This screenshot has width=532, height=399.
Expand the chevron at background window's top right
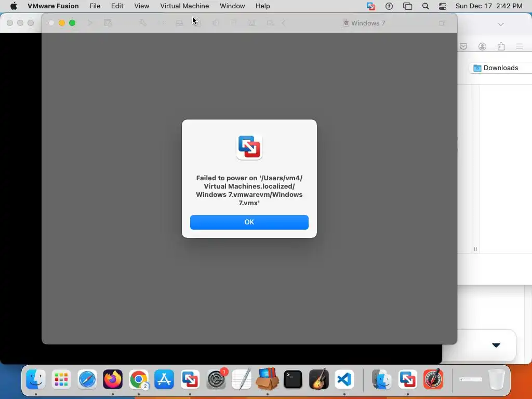501,24
